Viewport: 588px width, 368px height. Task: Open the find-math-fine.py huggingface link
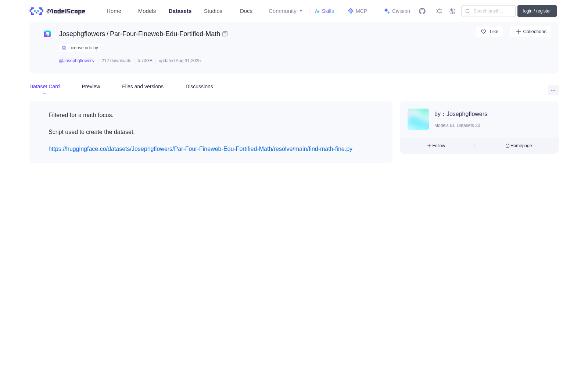tap(200, 149)
